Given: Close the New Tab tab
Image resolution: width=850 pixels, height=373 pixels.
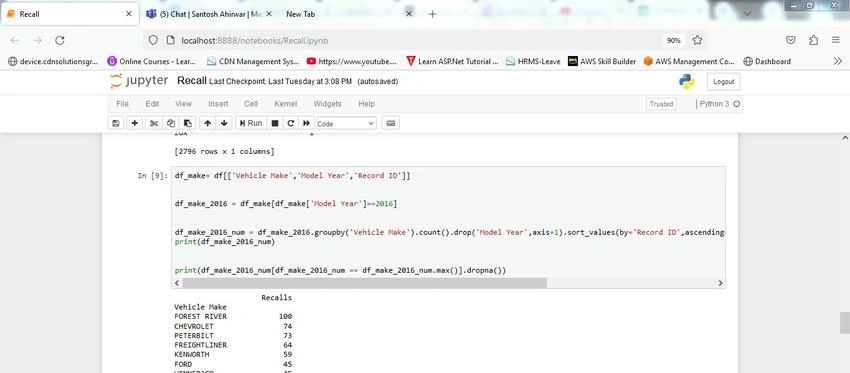Looking at the screenshot, I should (409, 14).
